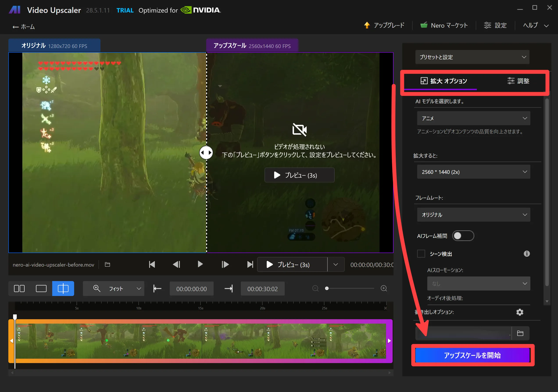Click the timeline zoom-in magnifier icon
This screenshot has width=558, height=392.
click(x=384, y=288)
